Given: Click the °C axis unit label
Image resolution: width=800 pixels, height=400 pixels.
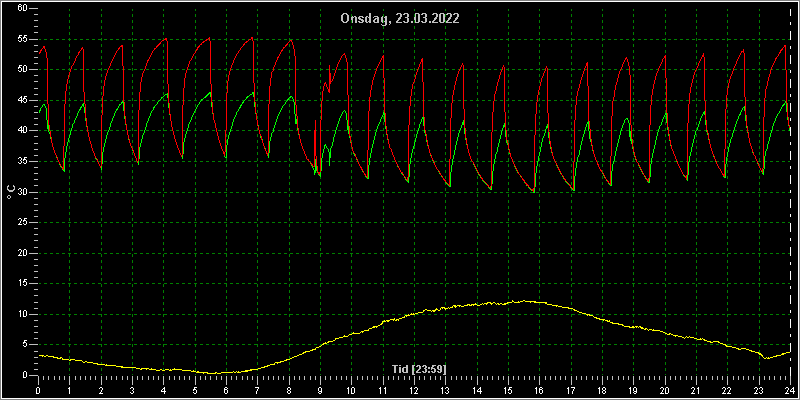Looking at the screenshot, I should (11, 192).
